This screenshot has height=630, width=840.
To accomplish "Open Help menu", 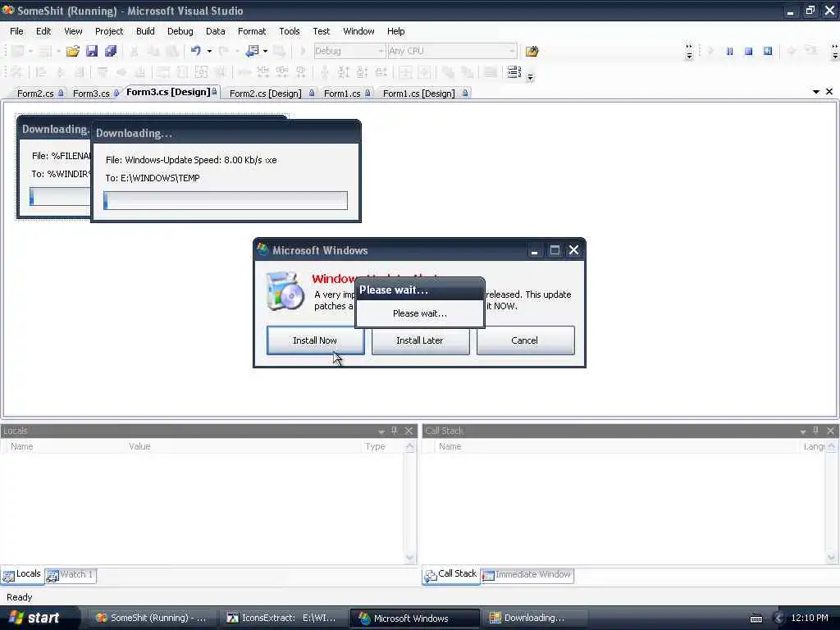I will (396, 31).
